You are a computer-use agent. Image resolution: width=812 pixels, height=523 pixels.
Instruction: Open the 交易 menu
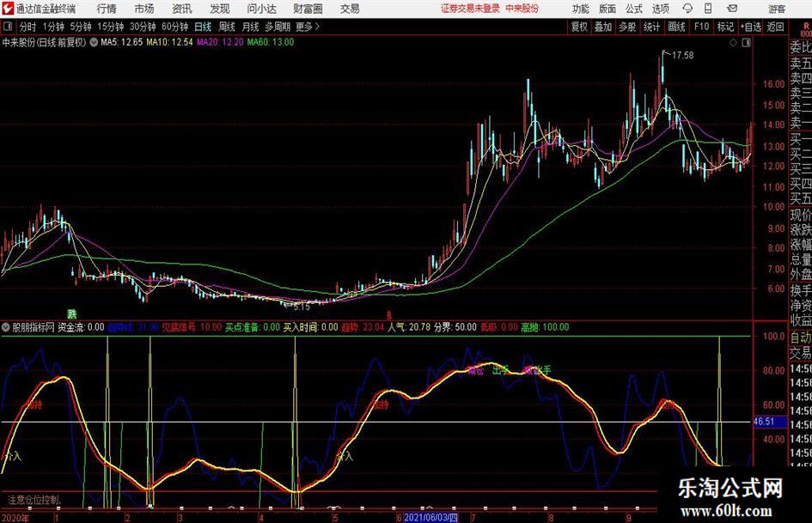(x=350, y=9)
